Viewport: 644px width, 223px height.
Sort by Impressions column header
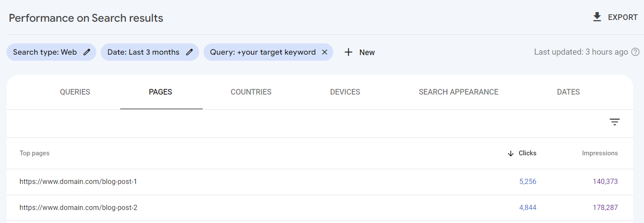coord(600,153)
